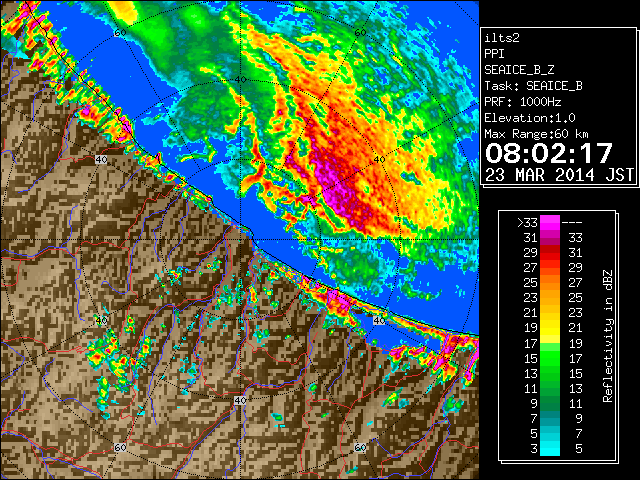Click the 'SEAICE_B_Z' product name
This screenshot has height=480, width=640.
point(519,70)
